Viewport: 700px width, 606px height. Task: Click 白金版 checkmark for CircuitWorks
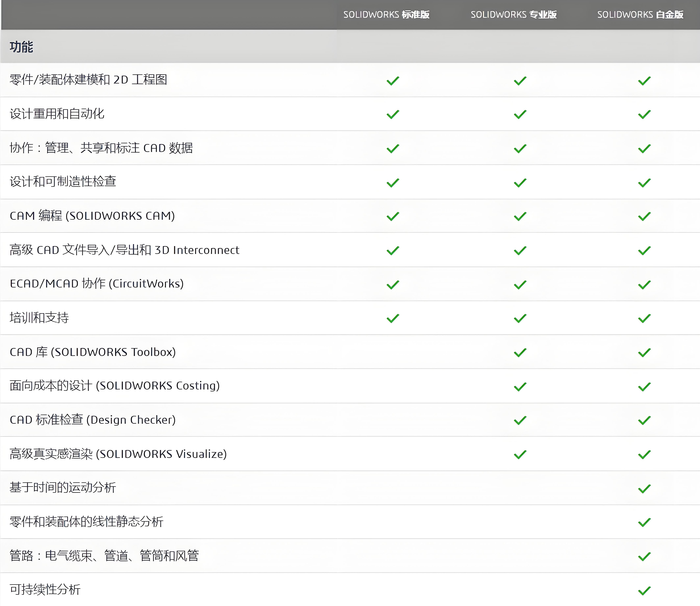(x=645, y=285)
